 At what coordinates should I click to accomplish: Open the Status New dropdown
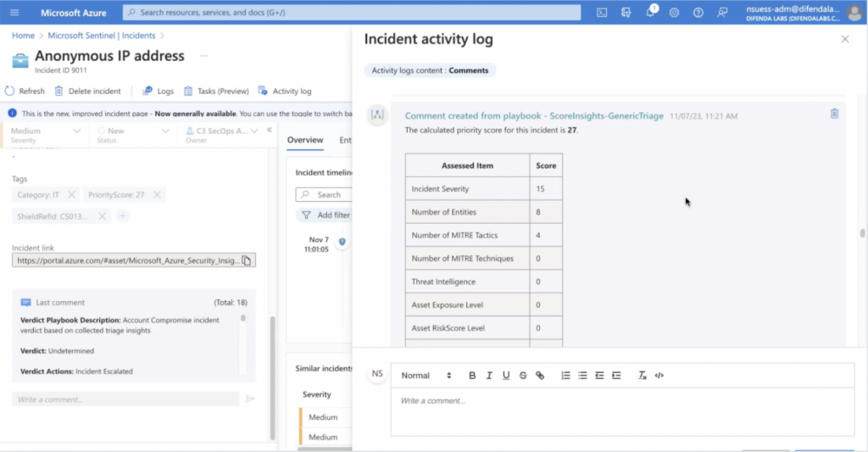pos(133,135)
